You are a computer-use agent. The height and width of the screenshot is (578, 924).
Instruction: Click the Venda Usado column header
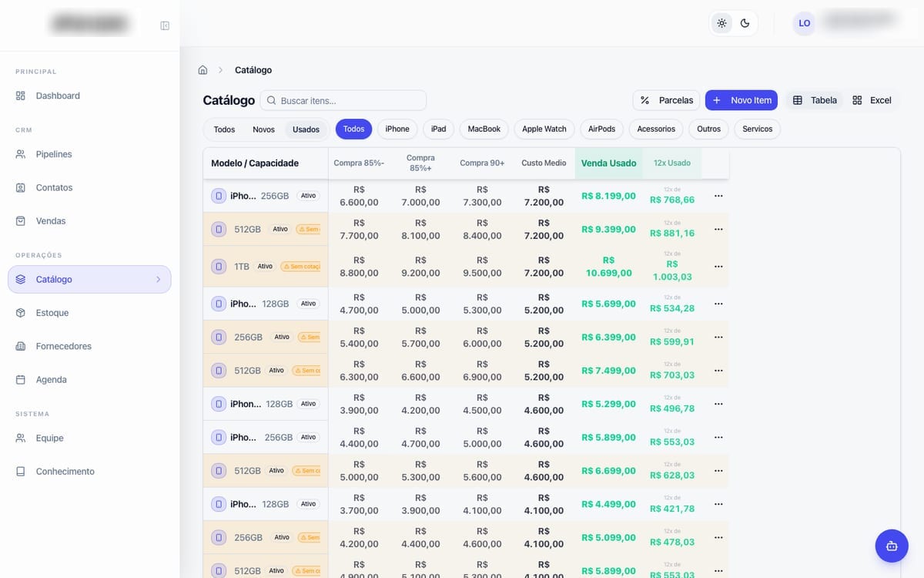(x=608, y=163)
